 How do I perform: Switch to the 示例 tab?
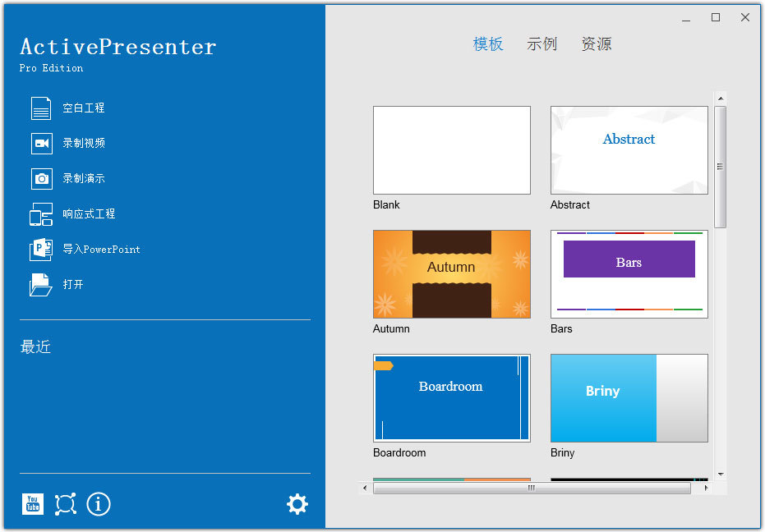point(542,44)
